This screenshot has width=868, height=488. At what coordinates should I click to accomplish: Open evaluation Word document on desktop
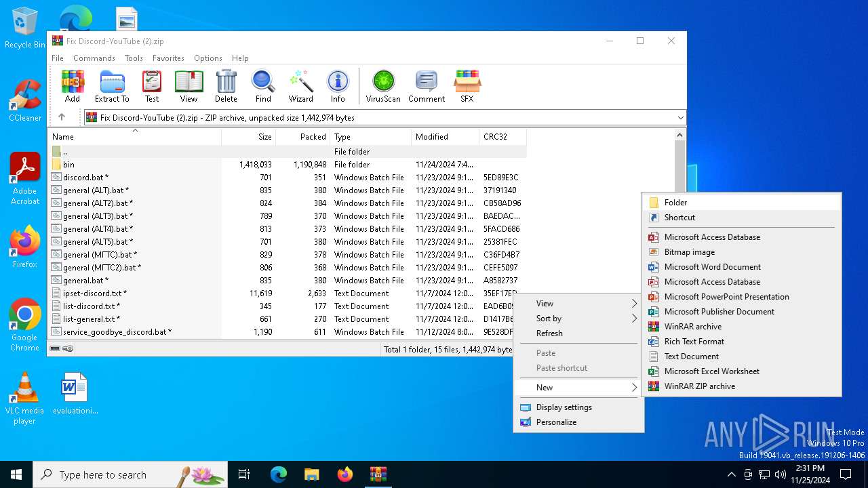[75, 393]
